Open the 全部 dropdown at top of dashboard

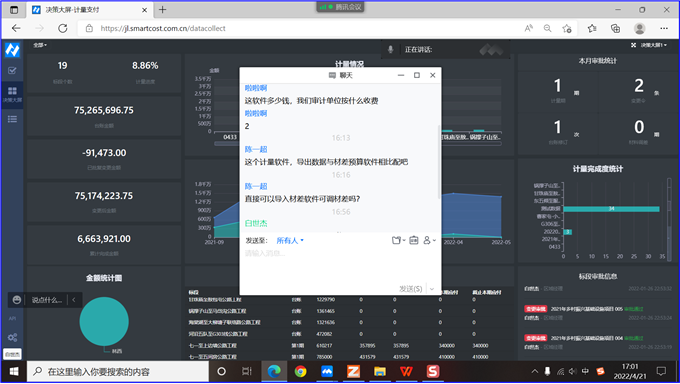click(x=40, y=45)
